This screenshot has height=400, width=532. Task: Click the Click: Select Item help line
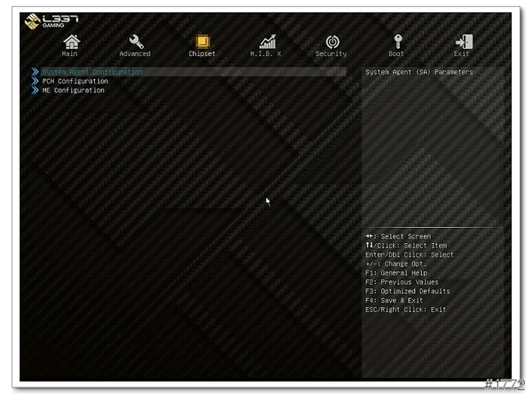click(x=406, y=246)
